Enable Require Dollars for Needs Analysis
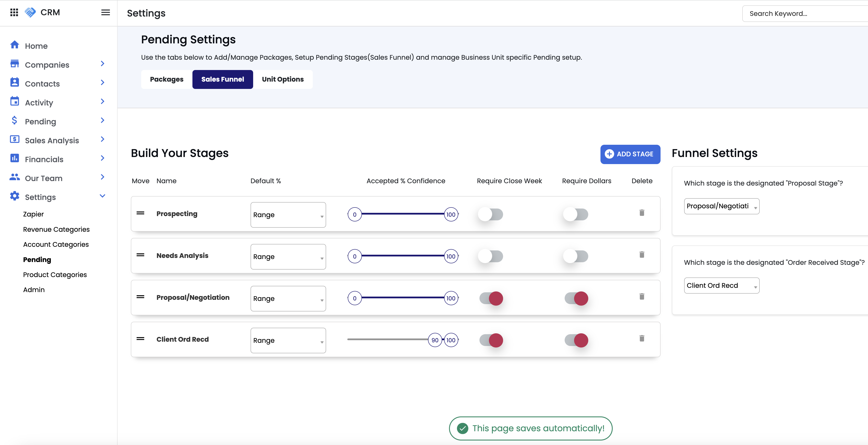 (576, 256)
